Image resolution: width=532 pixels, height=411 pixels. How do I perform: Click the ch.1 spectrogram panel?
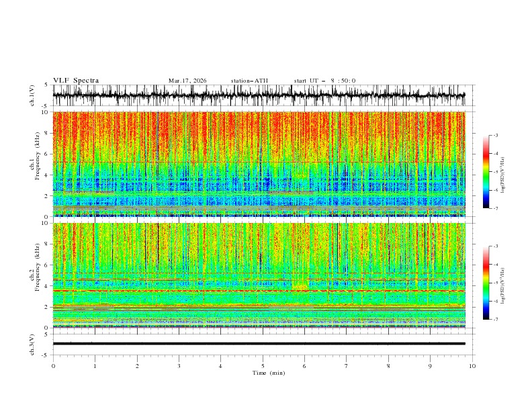pos(259,164)
